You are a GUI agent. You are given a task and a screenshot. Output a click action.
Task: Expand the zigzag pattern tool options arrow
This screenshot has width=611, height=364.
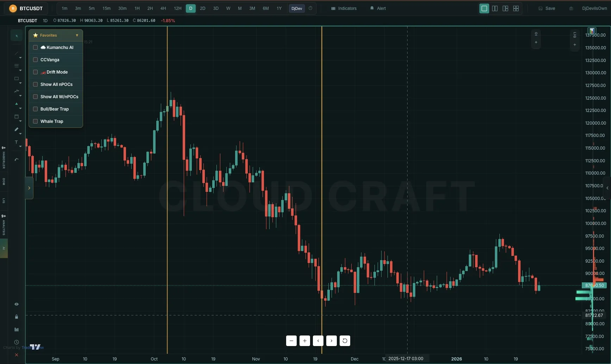(x=20, y=96)
